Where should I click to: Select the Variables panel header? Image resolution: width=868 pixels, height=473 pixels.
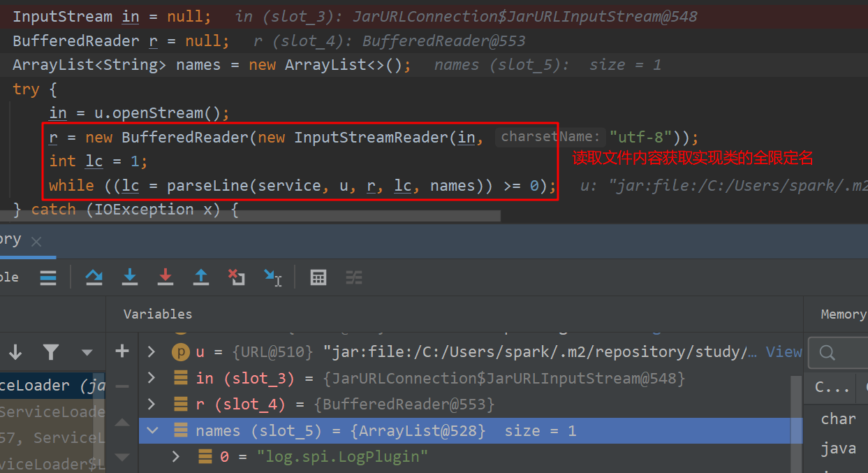coord(157,314)
